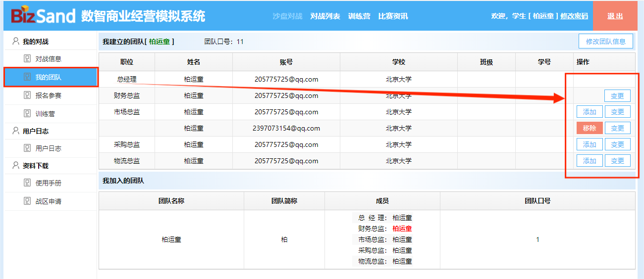The width and height of the screenshot is (644, 279).
Task: Select 我的团队 in the sidebar
Action: pyautogui.click(x=49, y=77)
